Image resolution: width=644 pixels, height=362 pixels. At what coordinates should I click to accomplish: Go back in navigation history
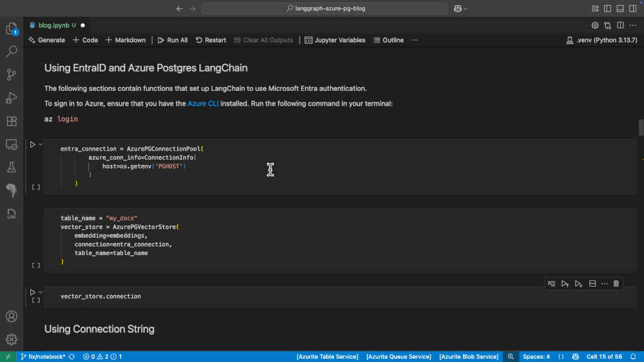[x=179, y=8]
